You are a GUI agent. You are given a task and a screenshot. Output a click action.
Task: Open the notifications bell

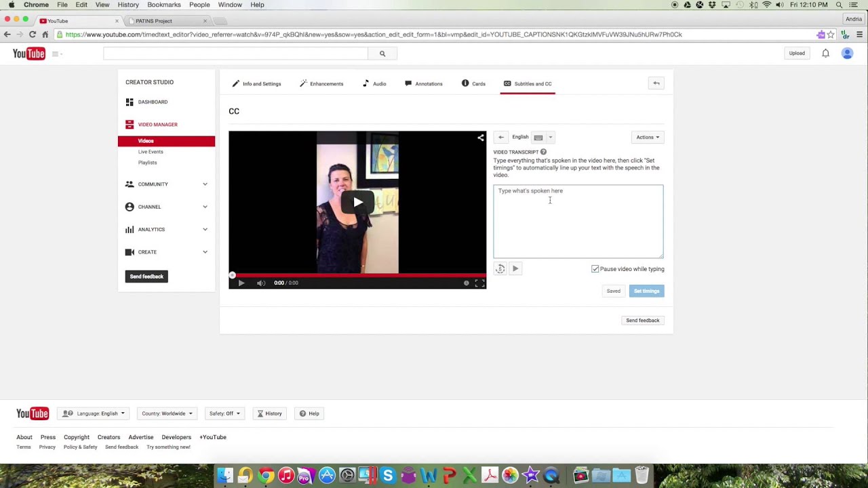coord(825,53)
